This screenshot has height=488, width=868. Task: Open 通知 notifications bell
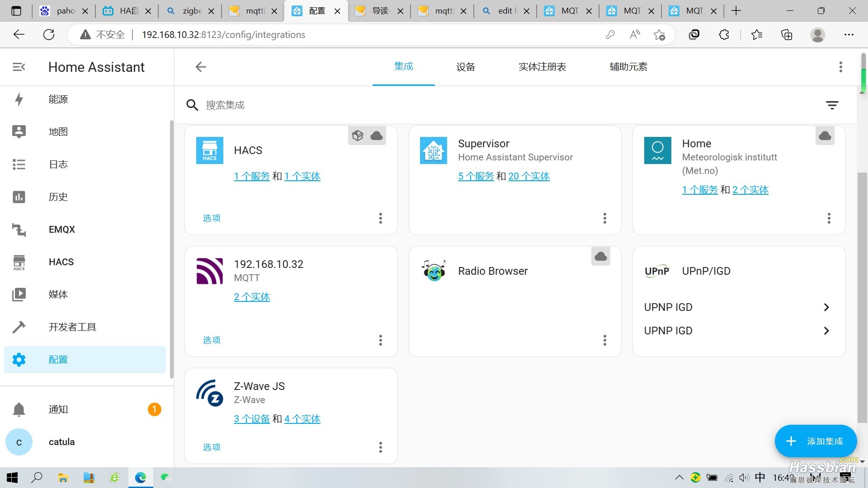(x=85, y=409)
